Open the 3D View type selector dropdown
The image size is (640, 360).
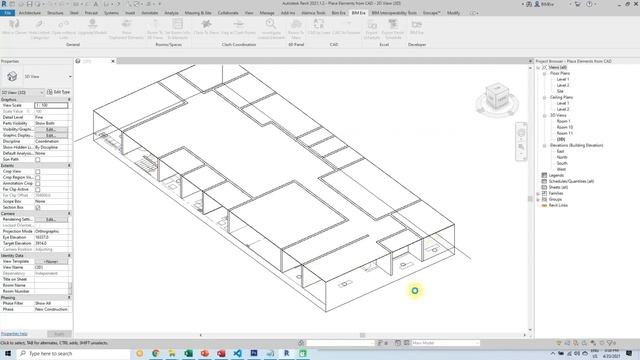[x=70, y=76]
